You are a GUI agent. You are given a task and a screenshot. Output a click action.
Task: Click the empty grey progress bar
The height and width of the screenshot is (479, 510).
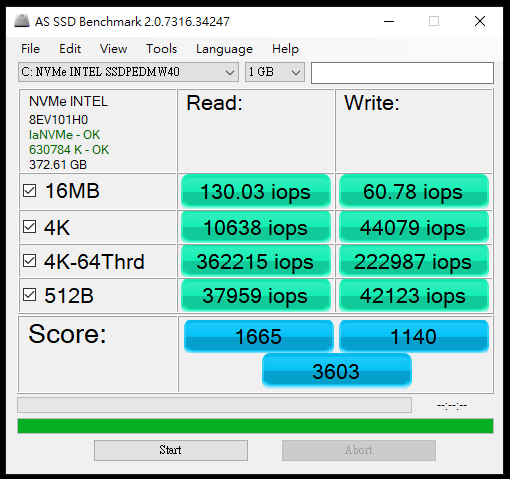click(214, 405)
